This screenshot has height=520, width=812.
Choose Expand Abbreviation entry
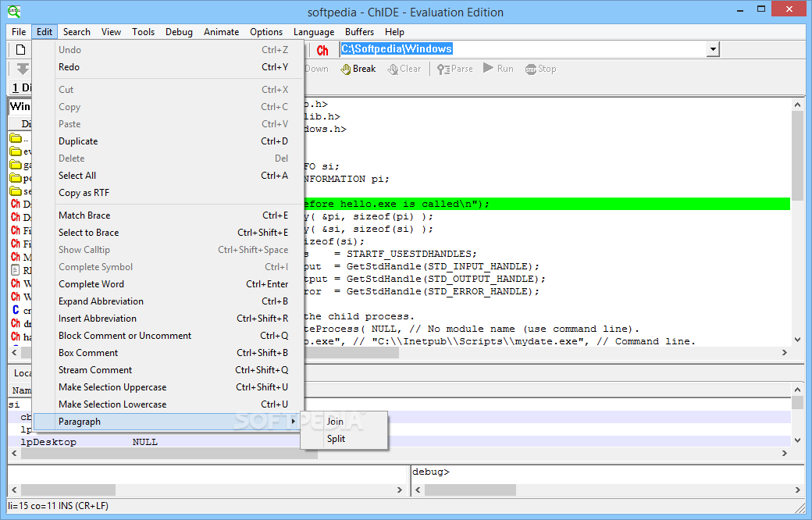(x=169, y=301)
